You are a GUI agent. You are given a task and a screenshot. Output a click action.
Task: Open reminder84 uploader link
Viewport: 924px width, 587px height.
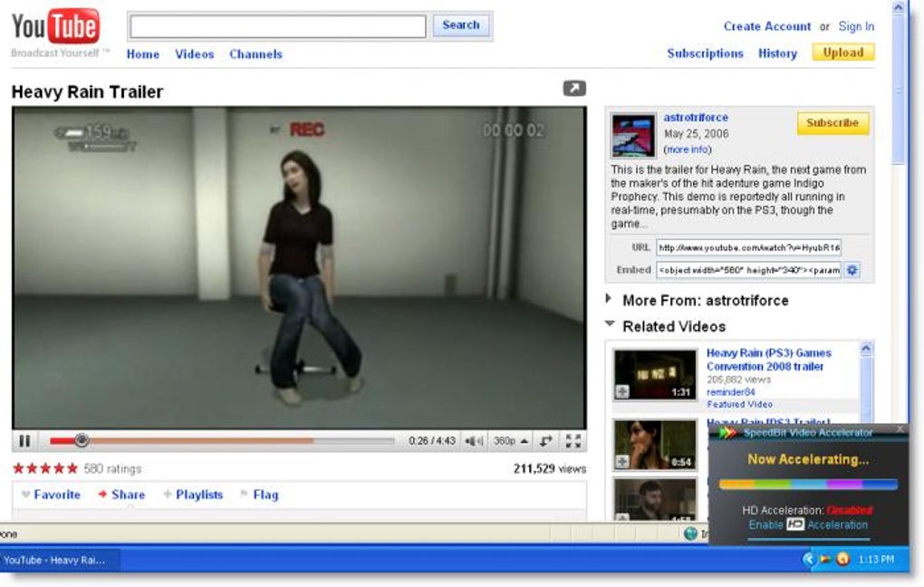pos(731,392)
